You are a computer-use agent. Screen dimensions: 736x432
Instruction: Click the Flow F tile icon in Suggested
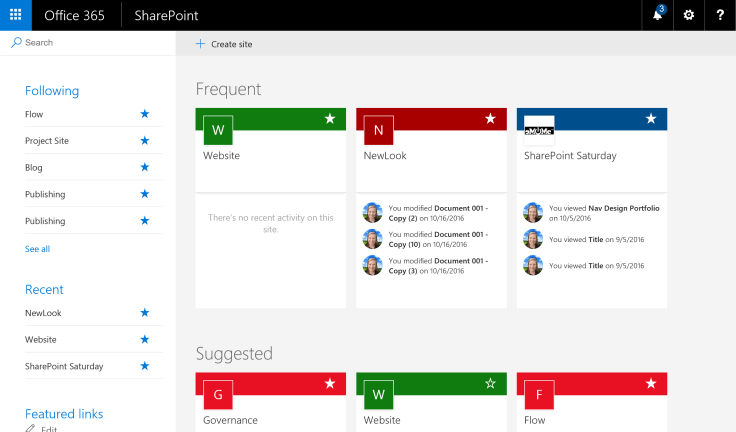tap(538, 394)
